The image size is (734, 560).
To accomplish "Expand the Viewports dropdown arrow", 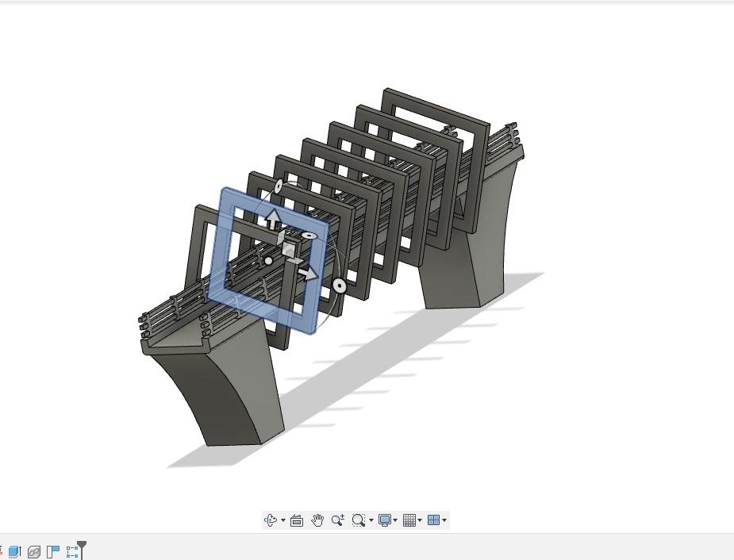I will 444,520.
